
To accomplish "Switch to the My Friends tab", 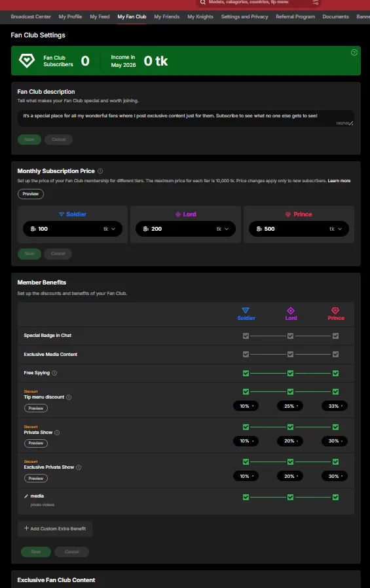I will click(166, 17).
